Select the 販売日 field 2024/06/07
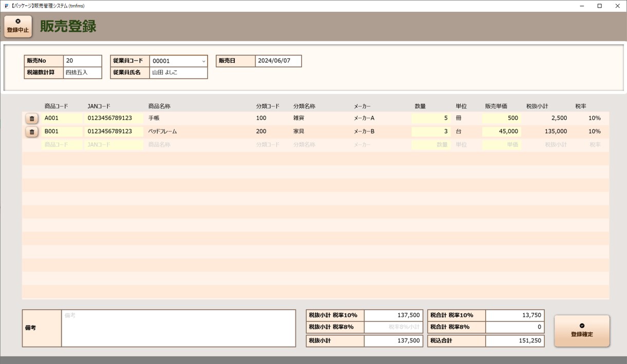Viewport: 627px width, 364px height. coord(278,61)
